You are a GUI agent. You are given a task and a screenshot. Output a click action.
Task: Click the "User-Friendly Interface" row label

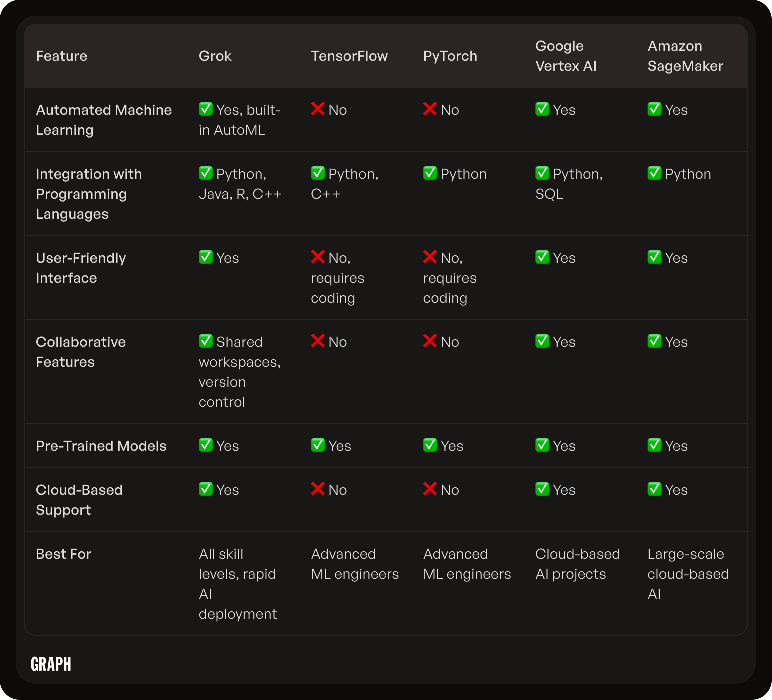81,268
